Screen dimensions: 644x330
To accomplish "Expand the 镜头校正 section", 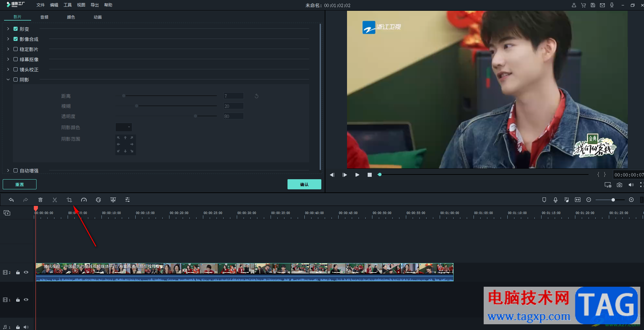I will click(x=8, y=70).
